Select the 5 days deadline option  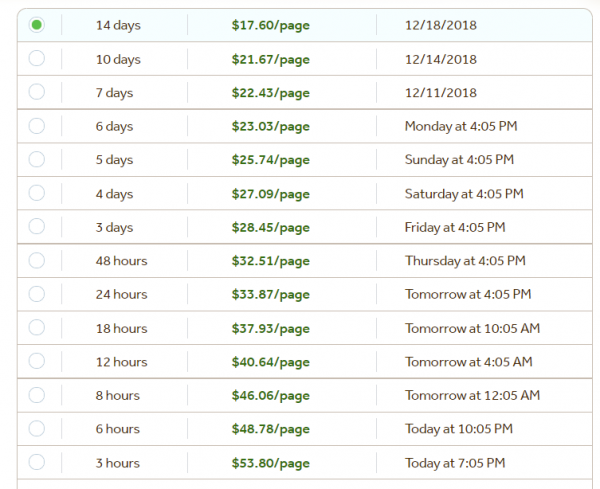[37, 160]
